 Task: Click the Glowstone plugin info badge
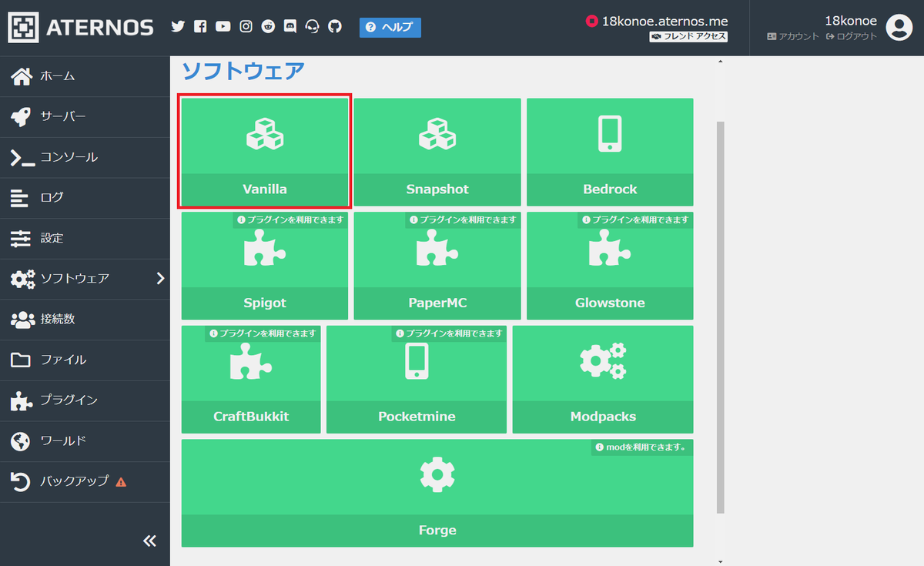[x=636, y=219]
